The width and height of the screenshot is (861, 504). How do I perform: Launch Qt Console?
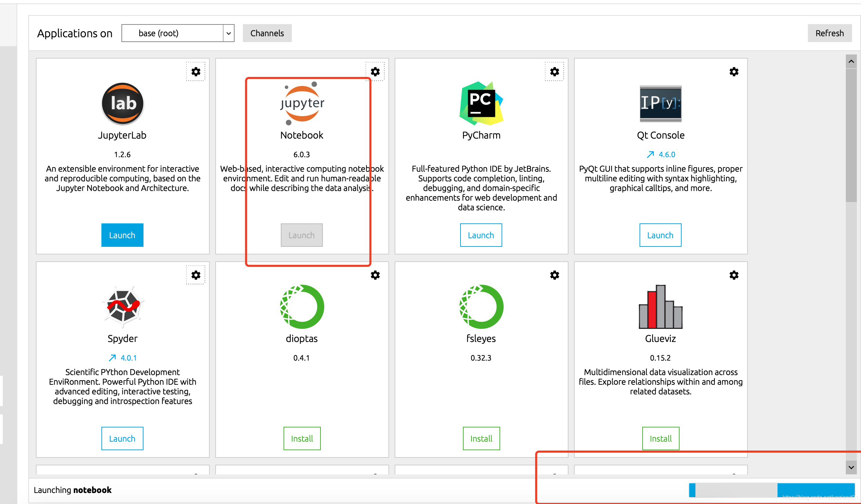660,235
